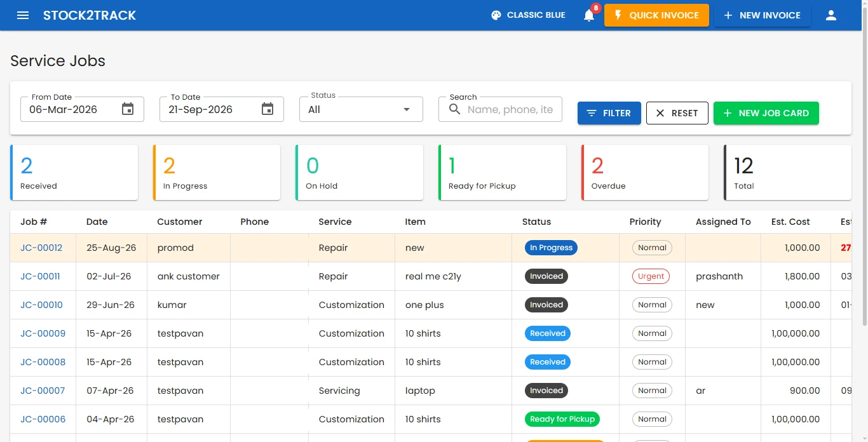Click customer name promod
Screen dimensions: 868x442
pyautogui.click(x=175, y=248)
